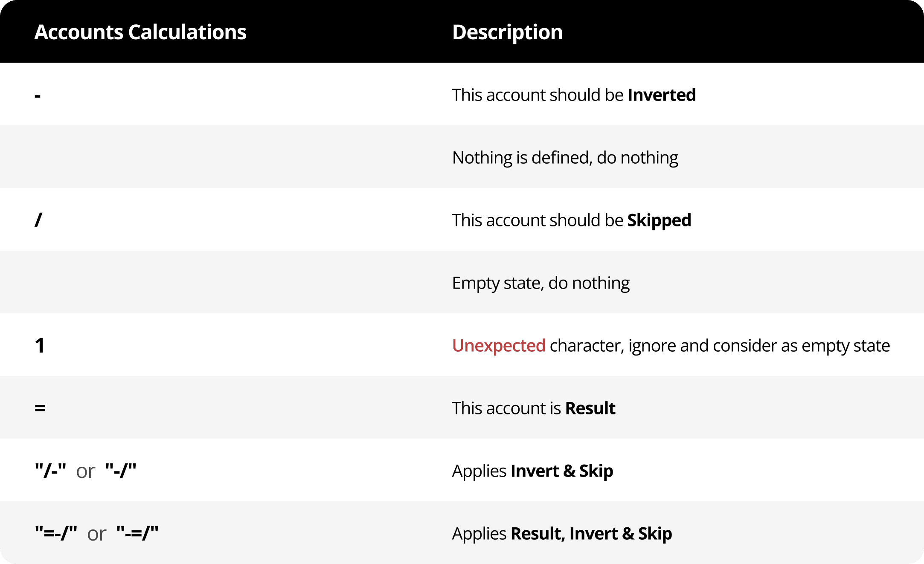
Task: Click the "/-" quoted symbol combination
Action: (x=50, y=471)
